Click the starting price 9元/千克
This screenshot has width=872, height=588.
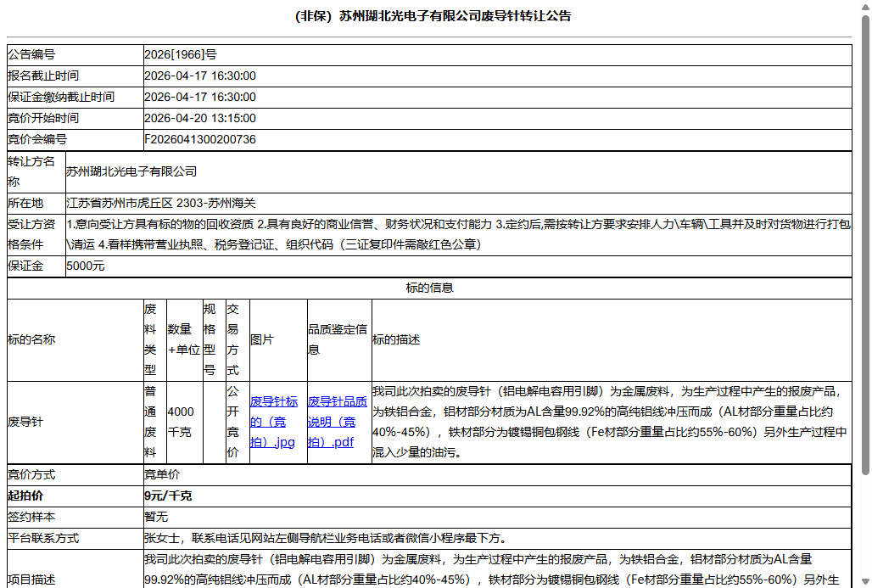[x=168, y=496]
